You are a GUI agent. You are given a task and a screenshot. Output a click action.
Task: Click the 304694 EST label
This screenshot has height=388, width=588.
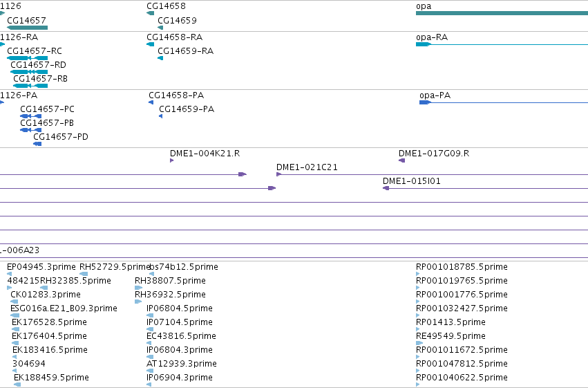29,364
